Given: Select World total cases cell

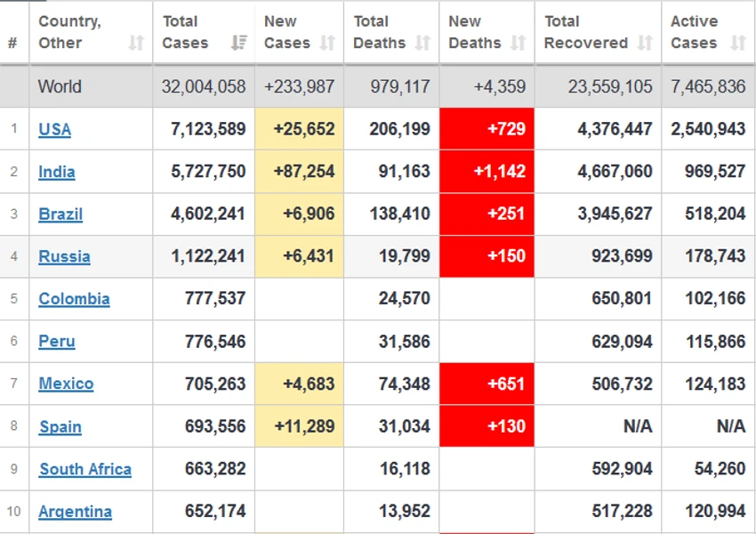Looking at the screenshot, I should [x=204, y=87].
